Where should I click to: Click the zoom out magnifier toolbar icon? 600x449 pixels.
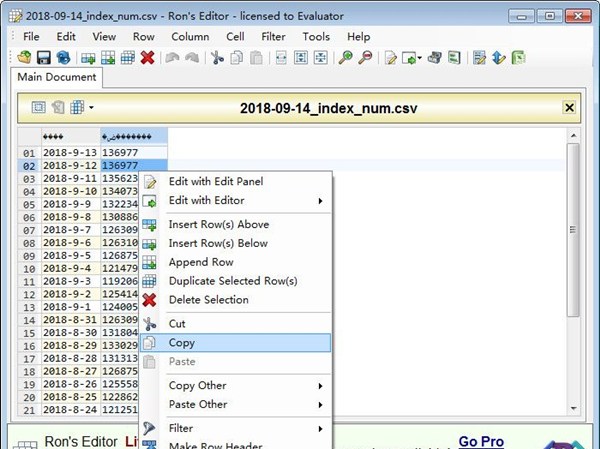(365, 58)
